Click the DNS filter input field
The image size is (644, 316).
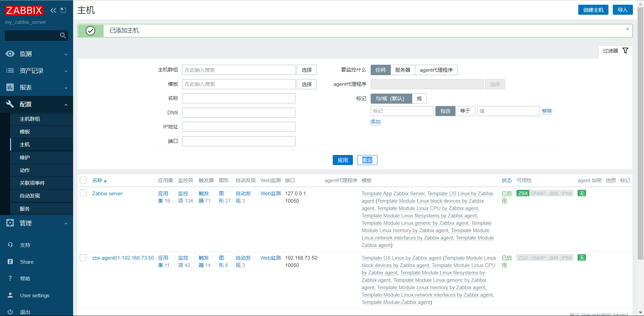[x=239, y=113]
